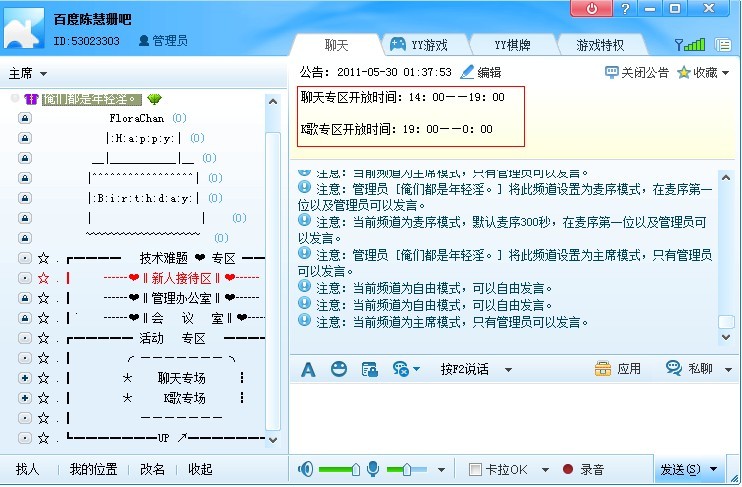Click the screenshot capture icon in chat toolbar
The image size is (742, 487).
369,369
